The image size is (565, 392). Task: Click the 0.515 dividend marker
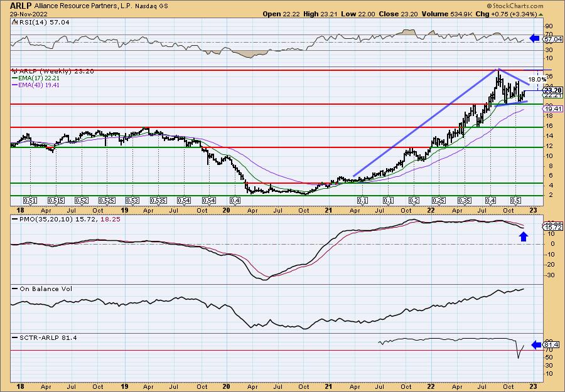point(56,201)
